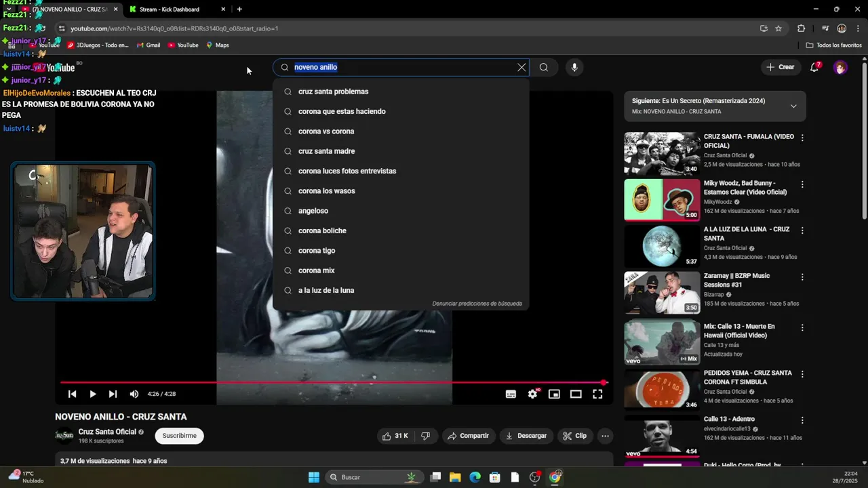
Task: Mute the video volume icon
Action: (134, 394)
